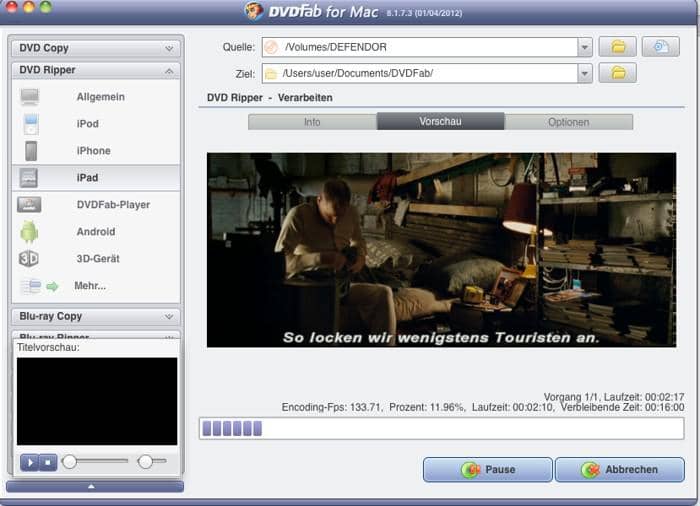Open the Quelle dropdown list
700x506 pixels.
[x=584, y=47]
